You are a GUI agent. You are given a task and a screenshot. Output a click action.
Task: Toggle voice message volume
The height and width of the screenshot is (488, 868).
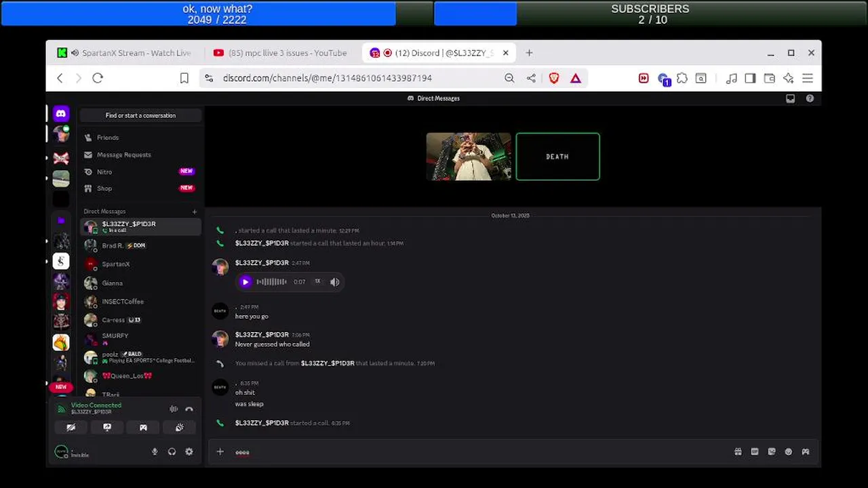tap(335, 282)
